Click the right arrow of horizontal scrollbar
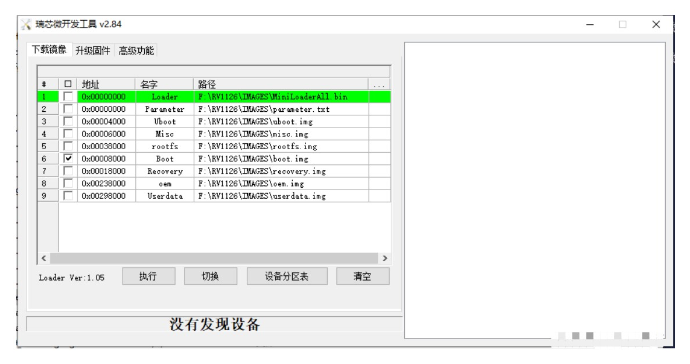The image size is (690, 364). coord(385,258)
